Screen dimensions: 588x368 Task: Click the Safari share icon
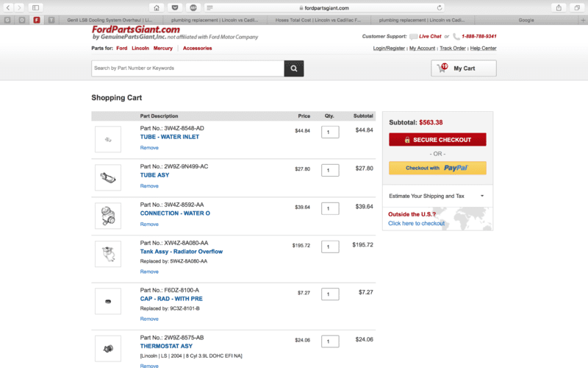pyautogui.click(x=559, y=7)
